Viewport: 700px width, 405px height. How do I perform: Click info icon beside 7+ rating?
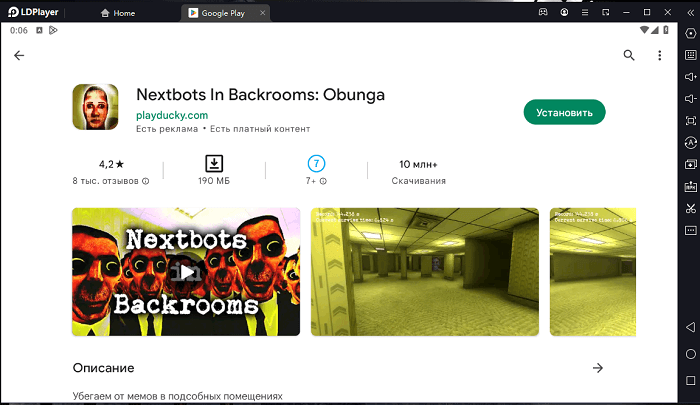tap(323, 181)
